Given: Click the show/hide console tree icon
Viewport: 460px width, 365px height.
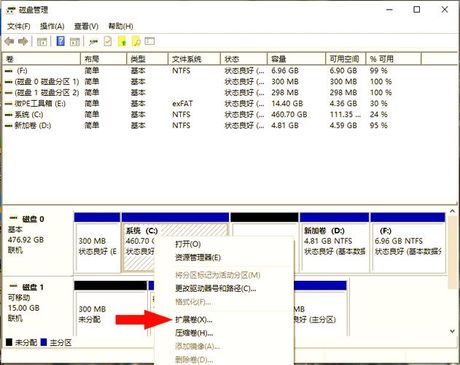Looking at the screenshot, I should (x=42, y=42).
